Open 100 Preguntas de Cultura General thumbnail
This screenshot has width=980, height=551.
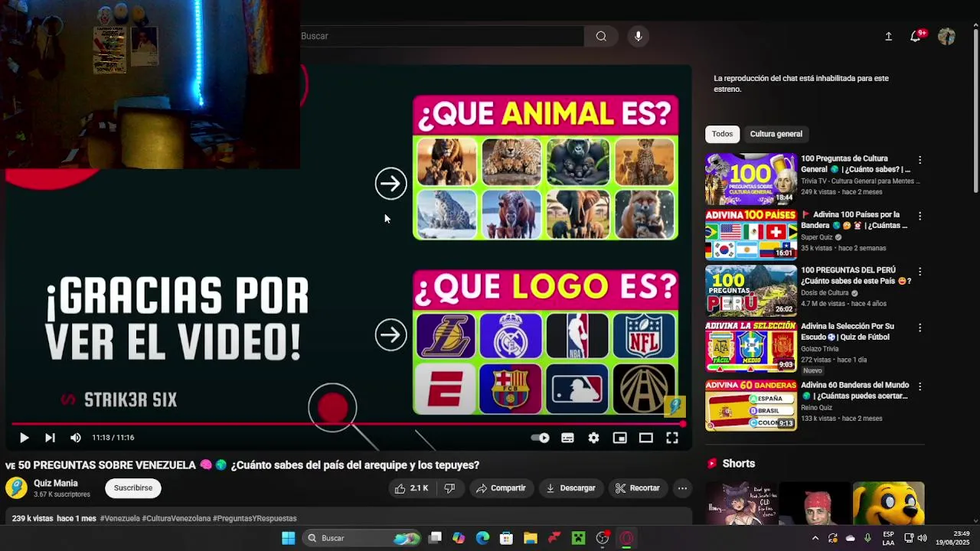750,178
